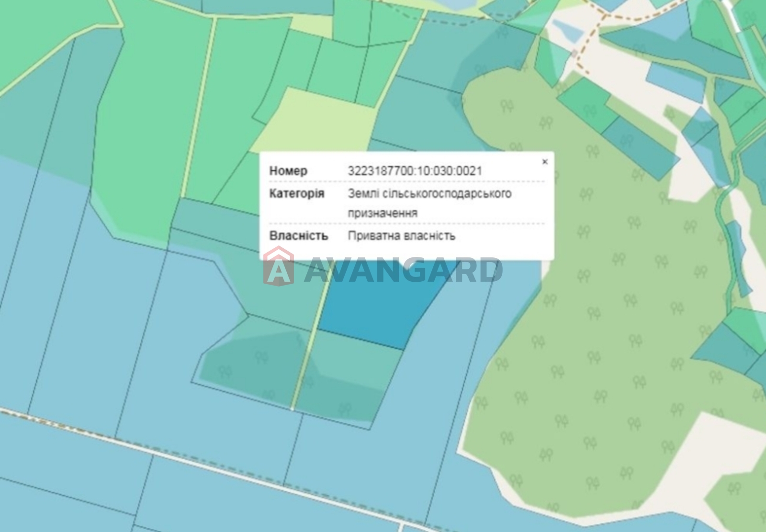Close the parcel info popup

(544, 162)
